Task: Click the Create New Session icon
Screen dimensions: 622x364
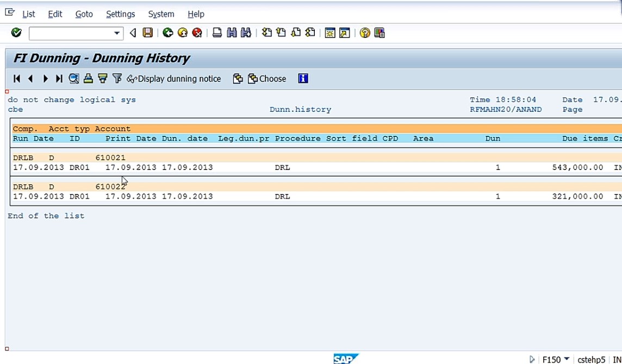Action: [329, 33]
